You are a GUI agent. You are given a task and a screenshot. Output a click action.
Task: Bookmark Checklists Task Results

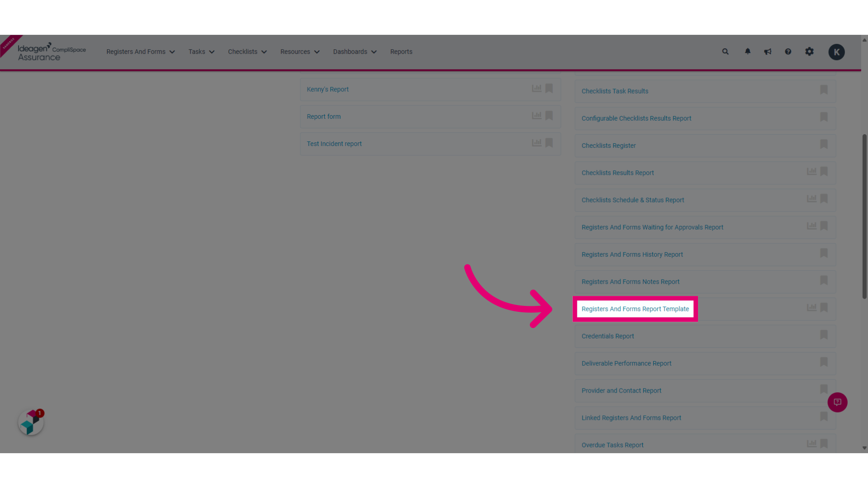824,90
